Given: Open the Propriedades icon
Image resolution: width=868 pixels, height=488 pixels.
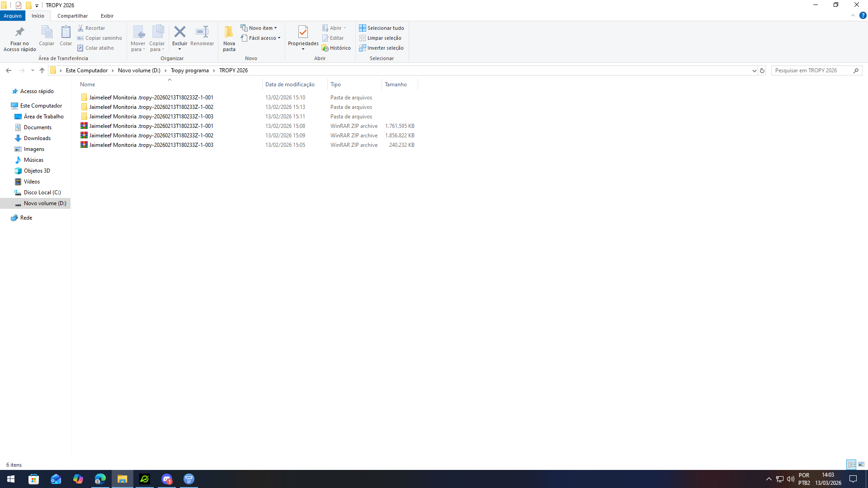Looking at the screenshot, I should [303, 32].
